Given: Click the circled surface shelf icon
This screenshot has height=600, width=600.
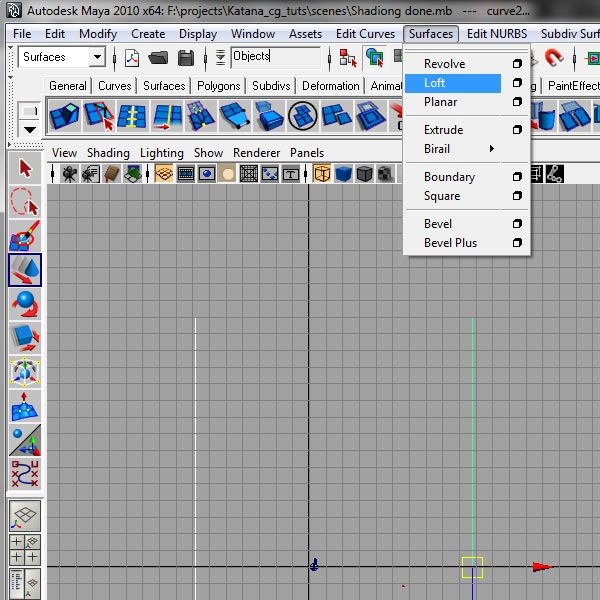Looking at the screenshot, I should click(x=302, y=116).
